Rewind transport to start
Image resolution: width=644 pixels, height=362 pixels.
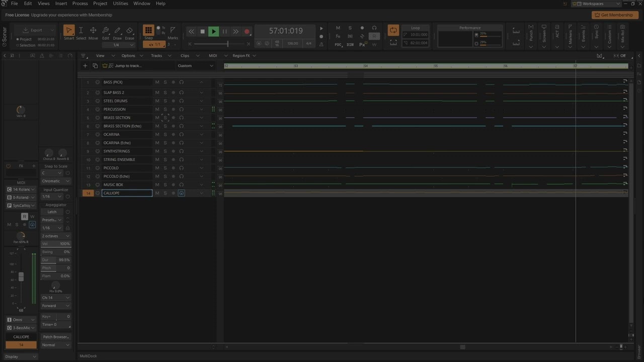click(191, 31)
